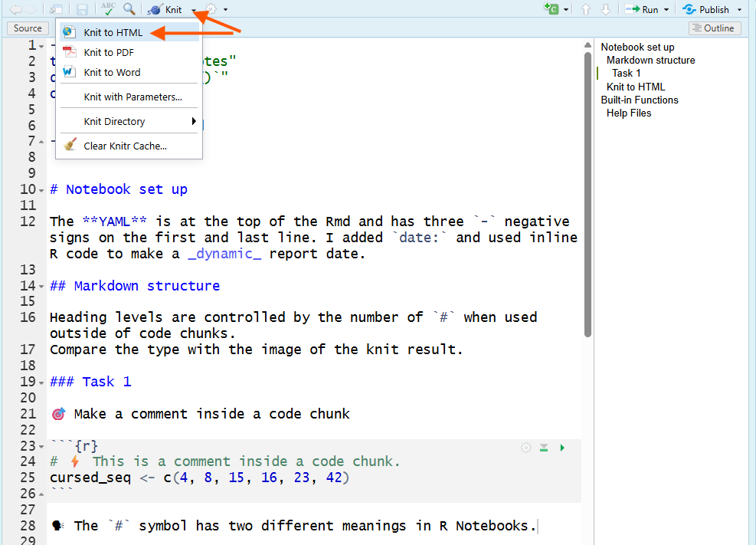Select Knit to PDF menu item

pyautogui.click(x=129, y=52)
